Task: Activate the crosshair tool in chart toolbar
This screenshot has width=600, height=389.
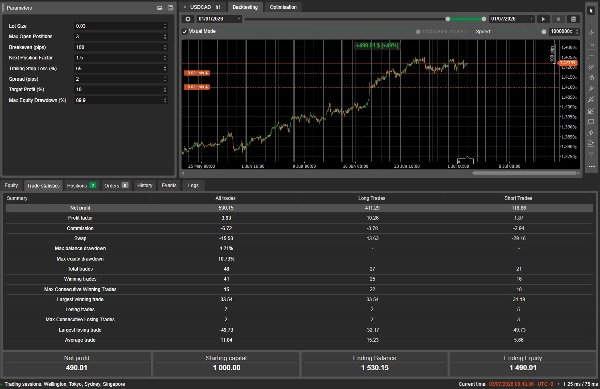Action: [x=591, y=33]
